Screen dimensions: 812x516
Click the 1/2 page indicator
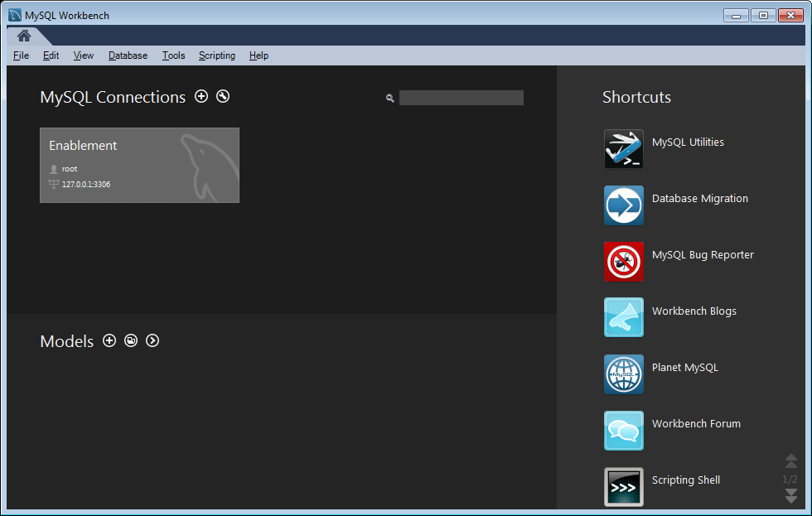pyautogui.click(x=790, y=480)
